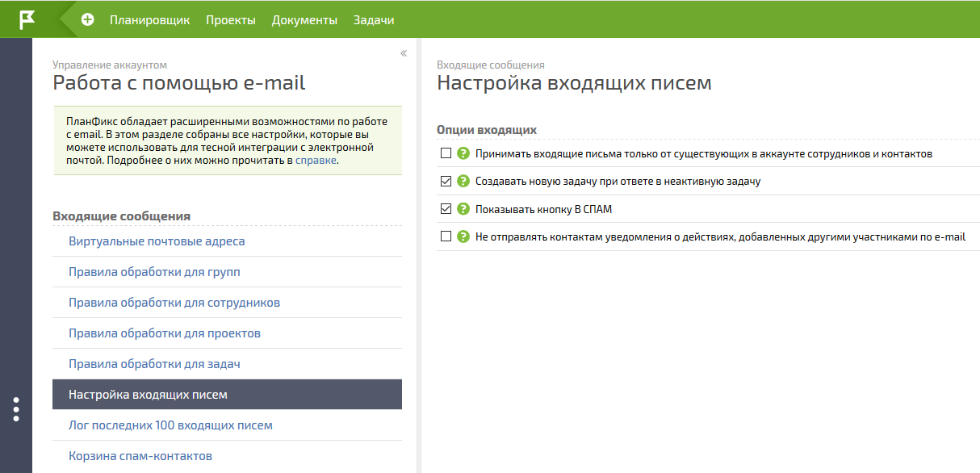Open help icon for new task on inactive reply option
The image size is (980, 473).
click(x=463, y=182)
